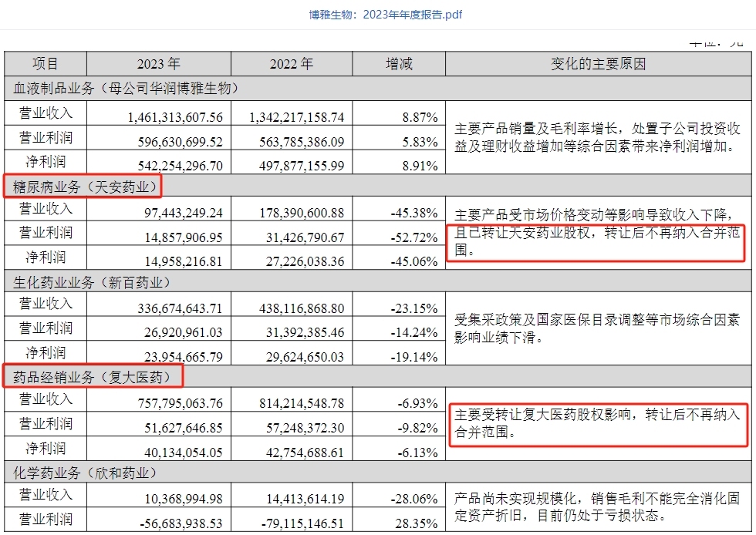This screenshot has width=756, height=535.
Task: Click the value 14,857,906.95
Action: [x=184, y=237]
